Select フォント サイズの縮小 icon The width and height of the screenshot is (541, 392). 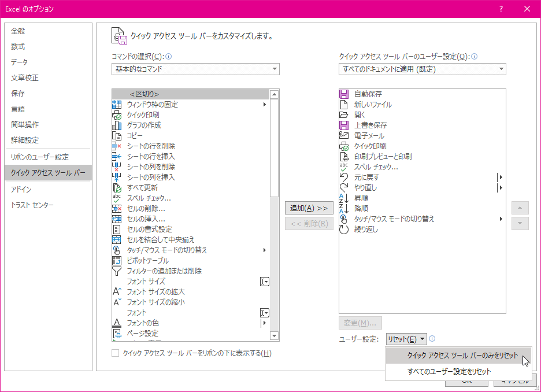coord(117,302)
